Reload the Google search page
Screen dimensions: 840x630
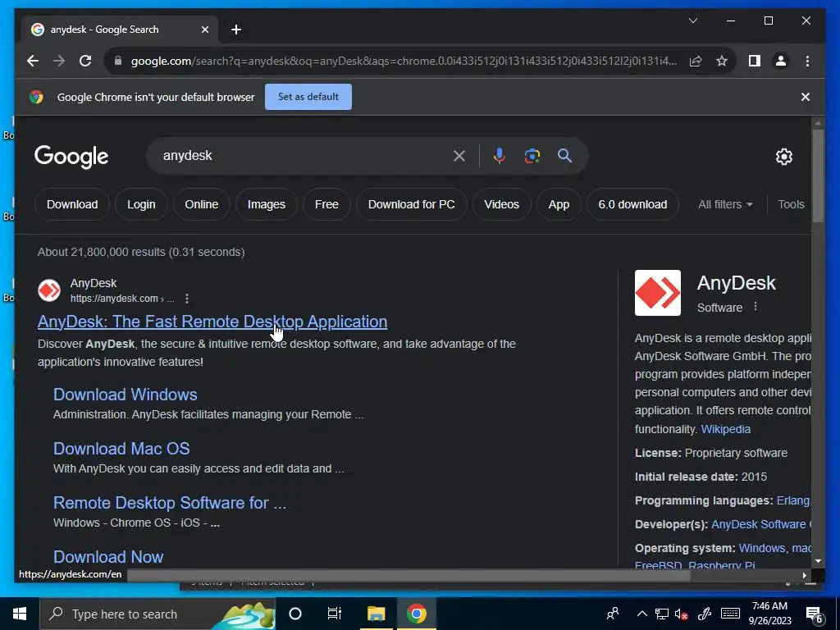pyautogui.click(x=85, y=61)
